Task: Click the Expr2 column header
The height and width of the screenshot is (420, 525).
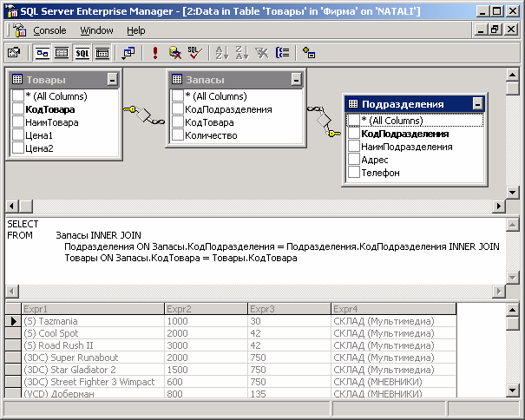Action: (x=206, y=309)
